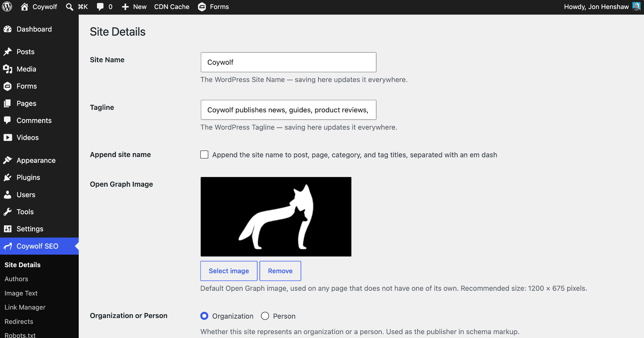This screenshot has width=644, height=338.
Task: Click the Dashboard gauge icon
Action: pos(8,29)
